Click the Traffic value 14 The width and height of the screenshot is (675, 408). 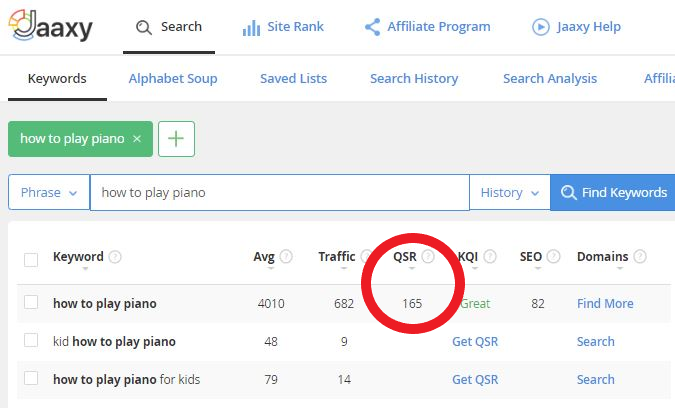pos(344,380)
